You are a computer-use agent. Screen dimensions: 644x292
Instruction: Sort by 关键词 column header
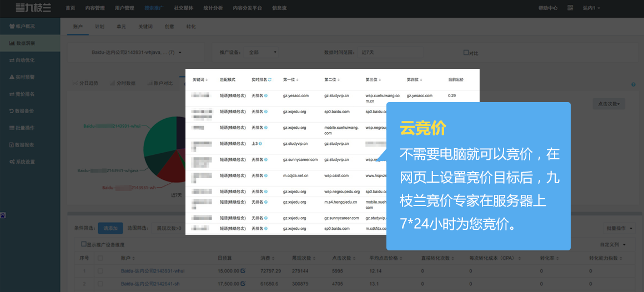tap(200, 80)
